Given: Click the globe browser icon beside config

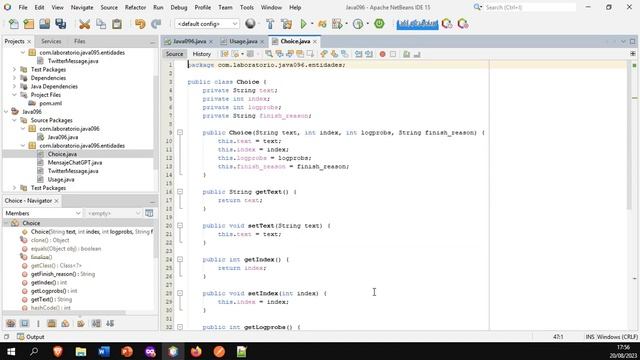Looking at the screenshot, I should [x=250, y=24].
